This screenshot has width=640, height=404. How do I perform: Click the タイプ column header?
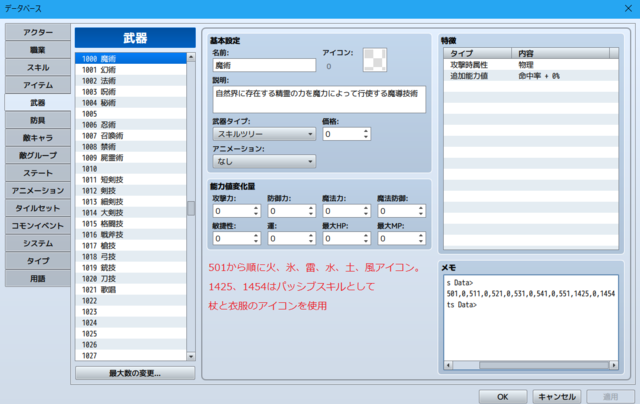pos(478,53)
